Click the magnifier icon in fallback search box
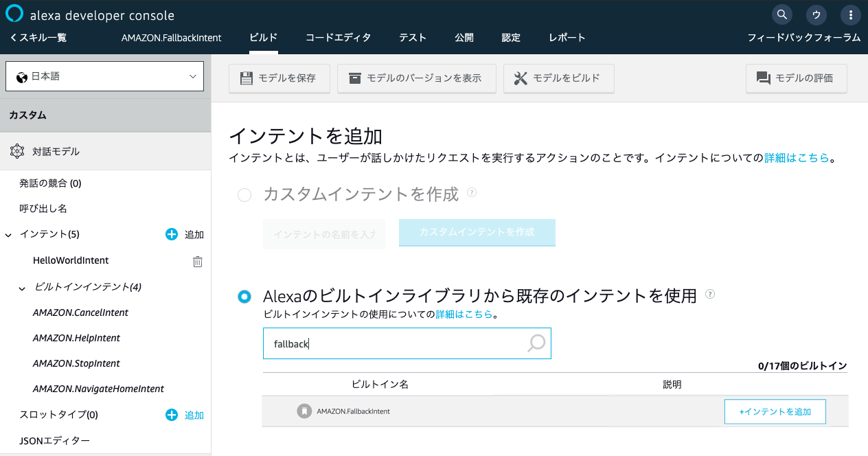The height and width of the screenshot is (456, 868). (536, 343)
